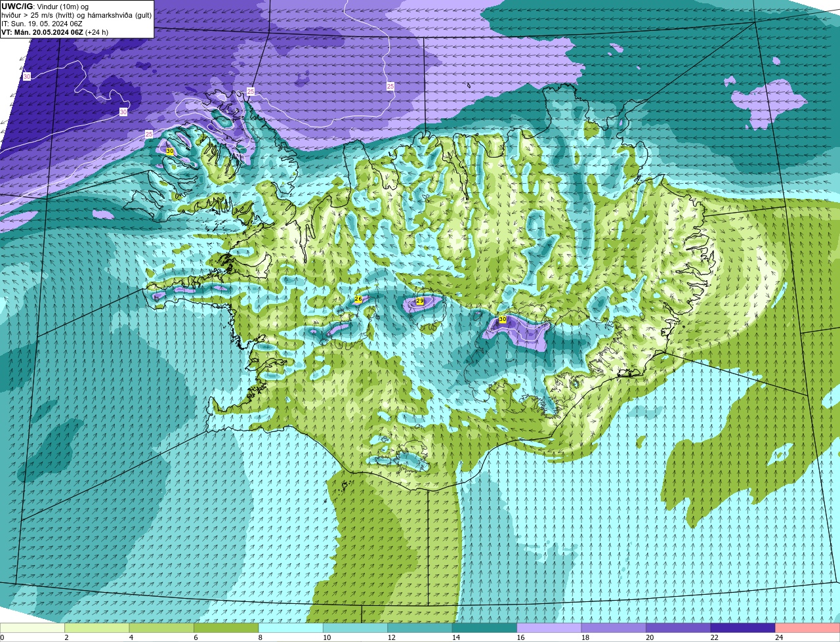The image size is (840, 642).
Task: Click the scale tick label '10'
Action: (x=326, y=637)
